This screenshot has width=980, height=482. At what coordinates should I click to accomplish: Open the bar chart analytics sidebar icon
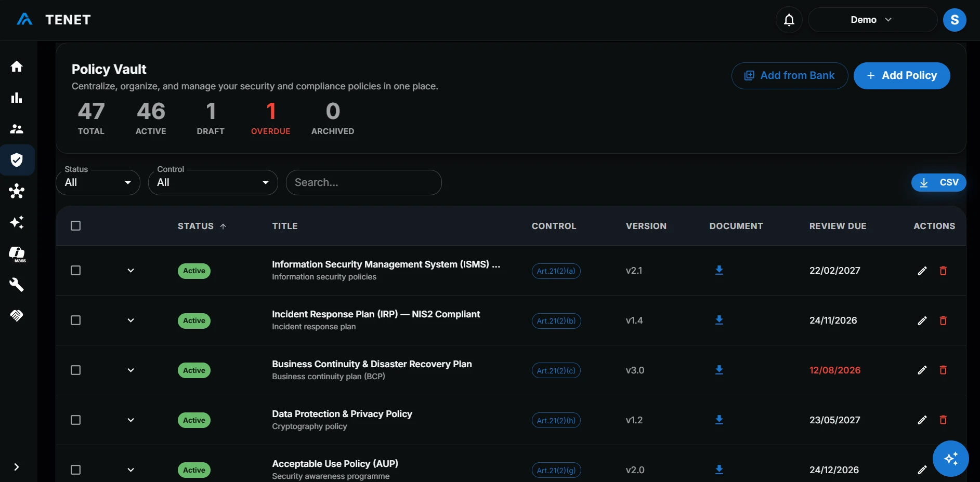[17, 98]
